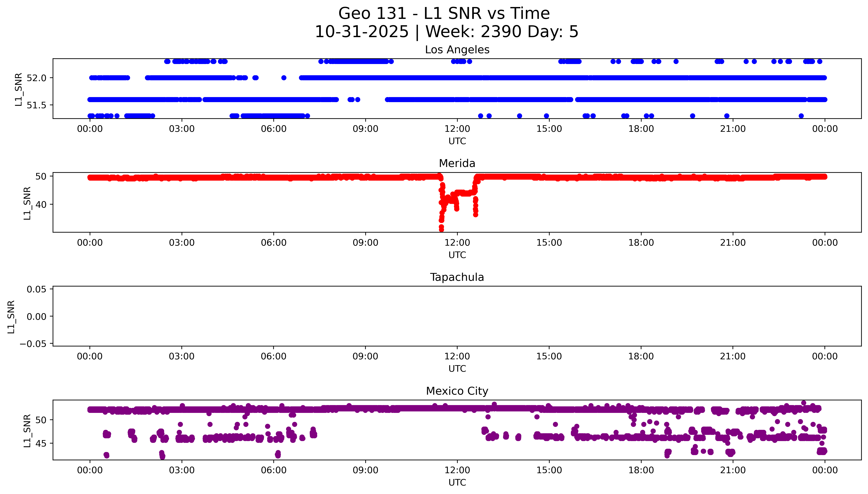Image resolution: width=868 pixels, height=494 pixels.
Task: Click the UTC axis label below Tapachula plot
Action: point(457,369)
